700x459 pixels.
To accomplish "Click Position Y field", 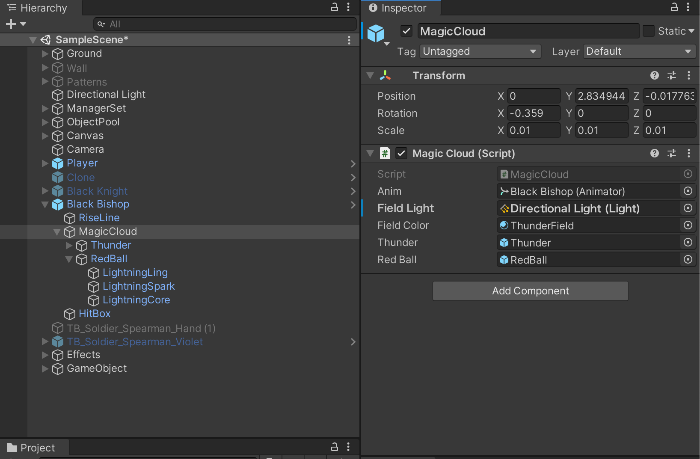I will click(x=602, y=96).
